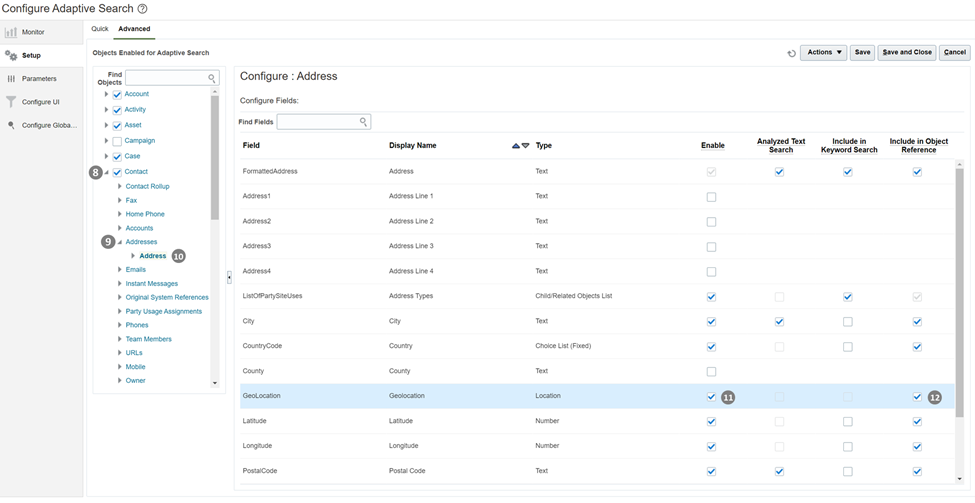The height and width of the screenshot is (503, 975).
Task: Switch to the Quick tab
Action: (100, 29)
